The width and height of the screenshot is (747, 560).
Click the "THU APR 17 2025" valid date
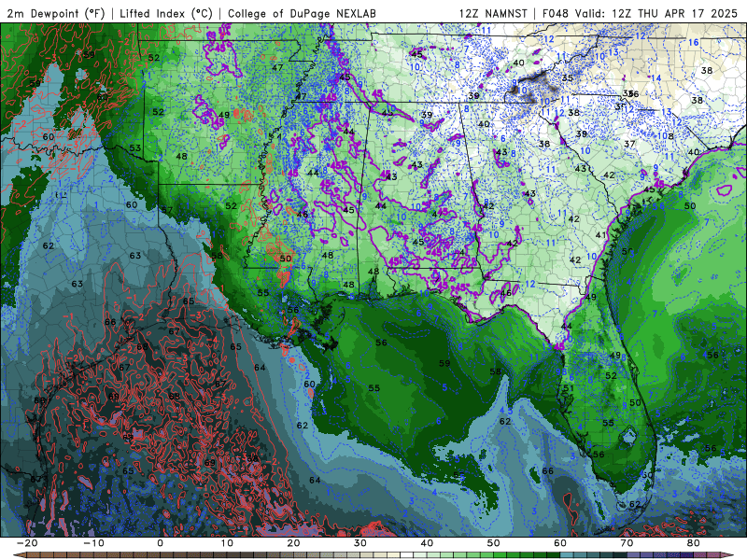(x=687, y=13)
